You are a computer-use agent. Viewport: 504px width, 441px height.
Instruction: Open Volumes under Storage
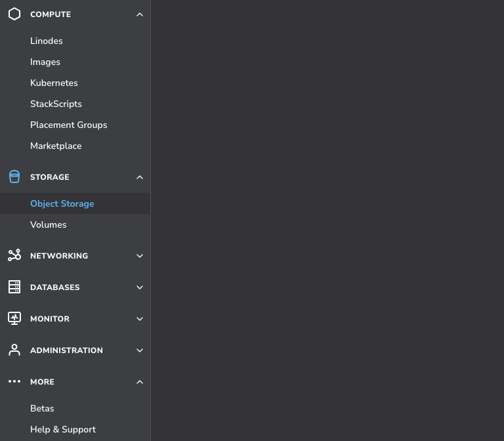(49, 224)
